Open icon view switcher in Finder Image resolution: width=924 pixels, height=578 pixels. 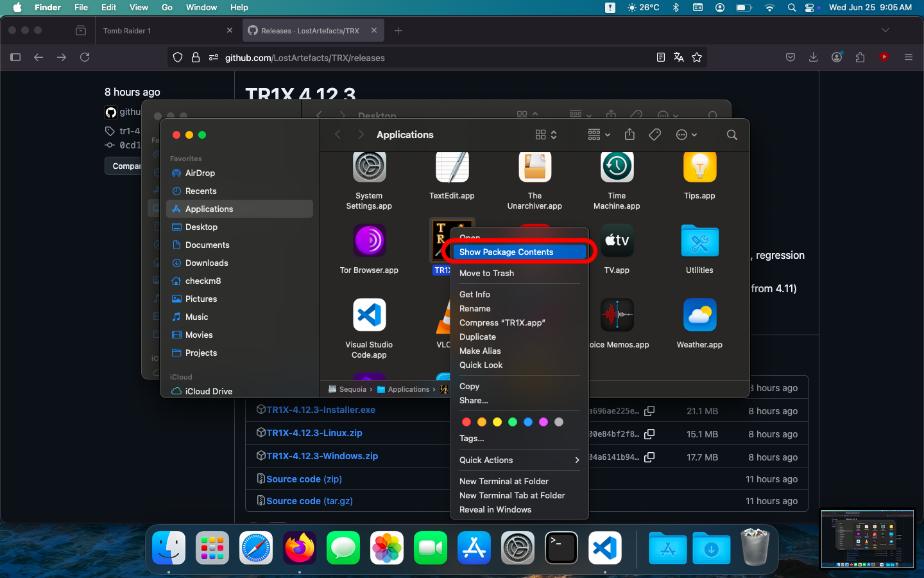tap(546, 135)
